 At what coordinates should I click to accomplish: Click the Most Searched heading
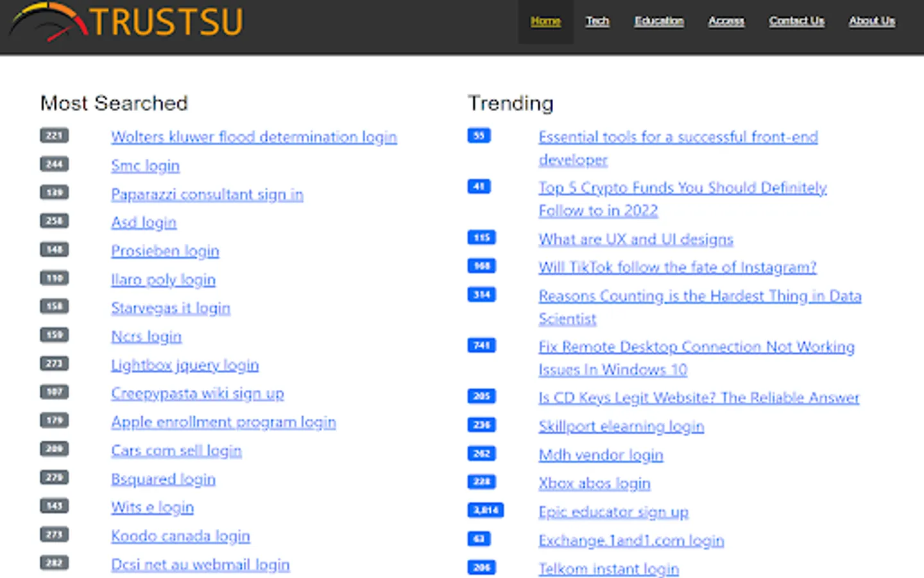(x=114, y=103)
